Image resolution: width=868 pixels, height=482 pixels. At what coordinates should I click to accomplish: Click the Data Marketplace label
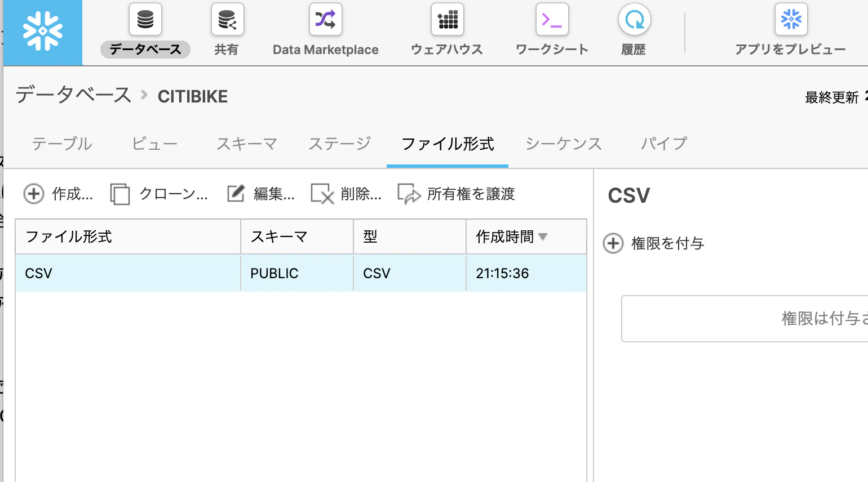click(326, 50)
